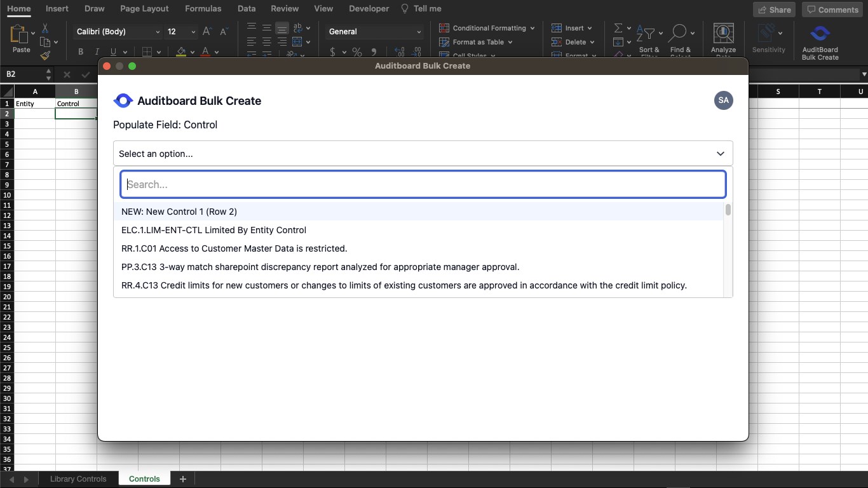Screen dimensions: 868x488
Task: Click the Cut scissors icon
Action: pyautogui.click(x=45, y=29)
